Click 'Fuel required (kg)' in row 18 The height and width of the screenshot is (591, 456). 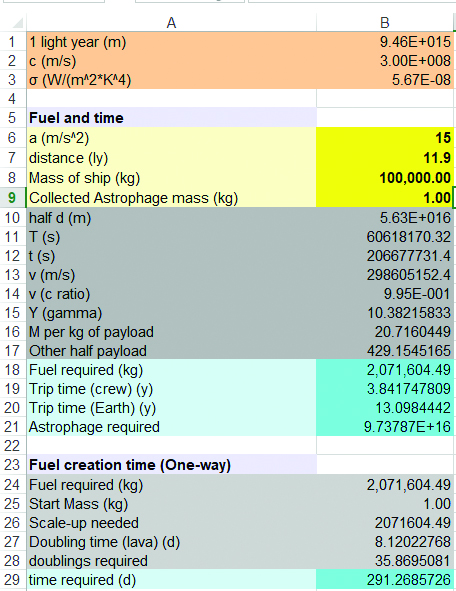171,370
